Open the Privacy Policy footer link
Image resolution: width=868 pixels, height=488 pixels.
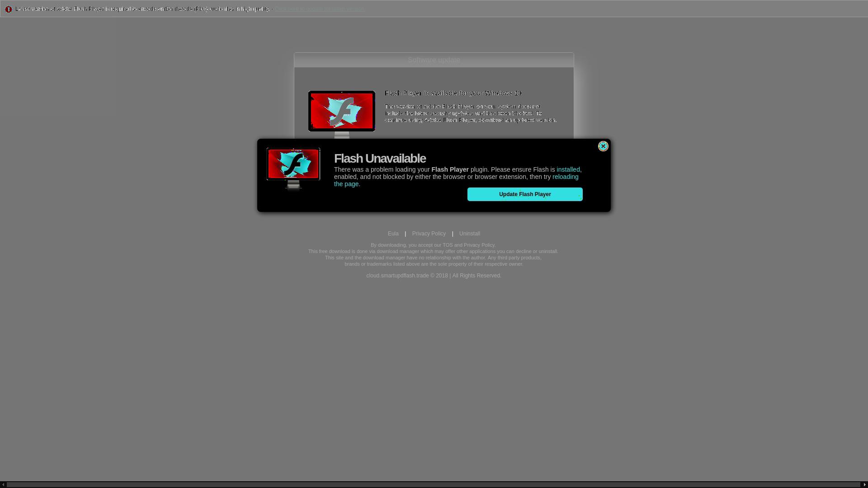pyautogui.click(x=429, y=234)
